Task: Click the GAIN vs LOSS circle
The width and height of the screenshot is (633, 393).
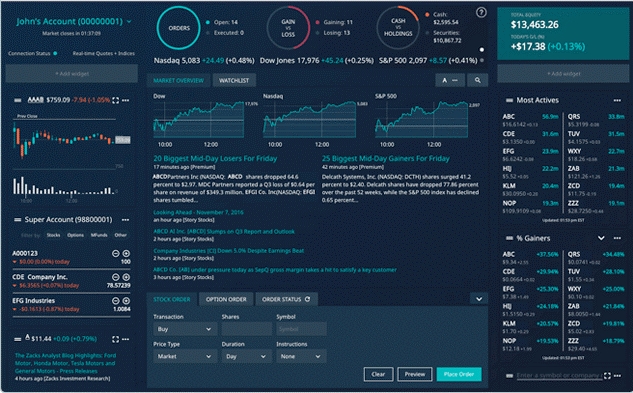Action: pos(288,28)
